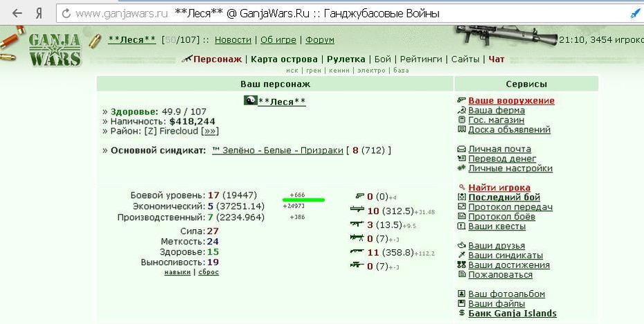Click the Сервисы panel header

526,84
